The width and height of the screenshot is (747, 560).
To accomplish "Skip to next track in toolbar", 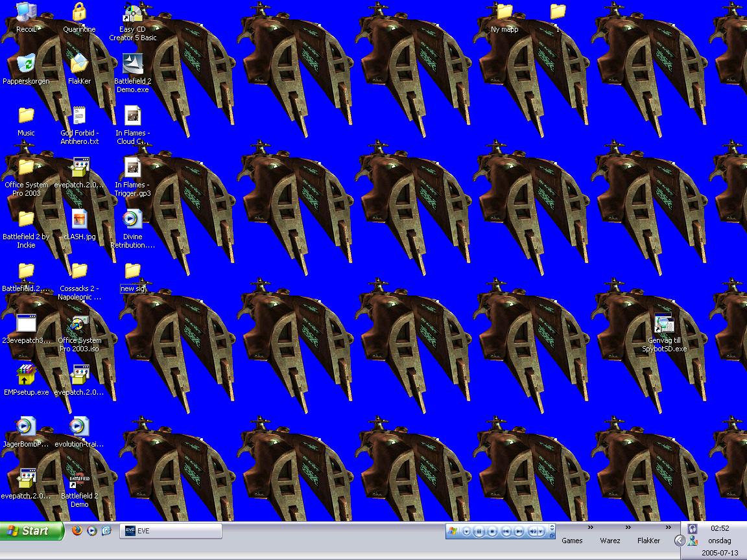I will tap(519, 531).
